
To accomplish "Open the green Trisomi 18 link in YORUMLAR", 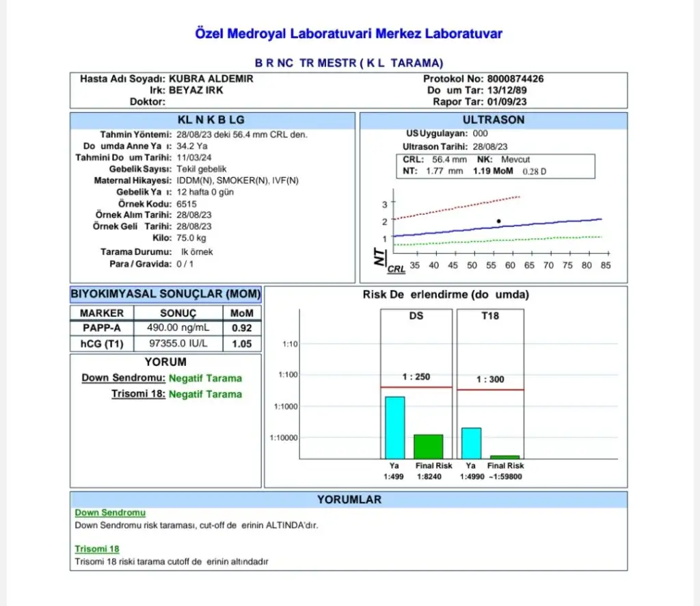I will pos(96,549).
